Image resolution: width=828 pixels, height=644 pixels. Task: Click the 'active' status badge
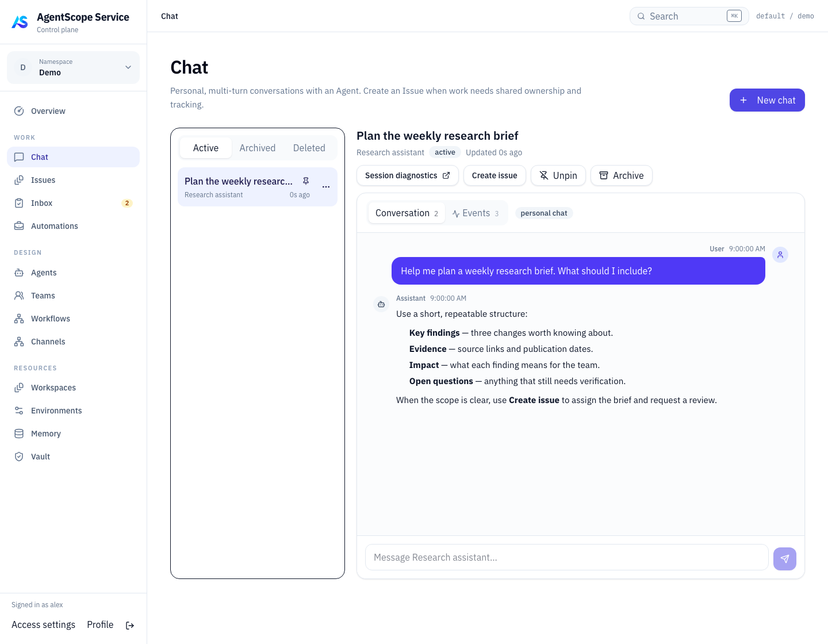click(x=445, y=152)
